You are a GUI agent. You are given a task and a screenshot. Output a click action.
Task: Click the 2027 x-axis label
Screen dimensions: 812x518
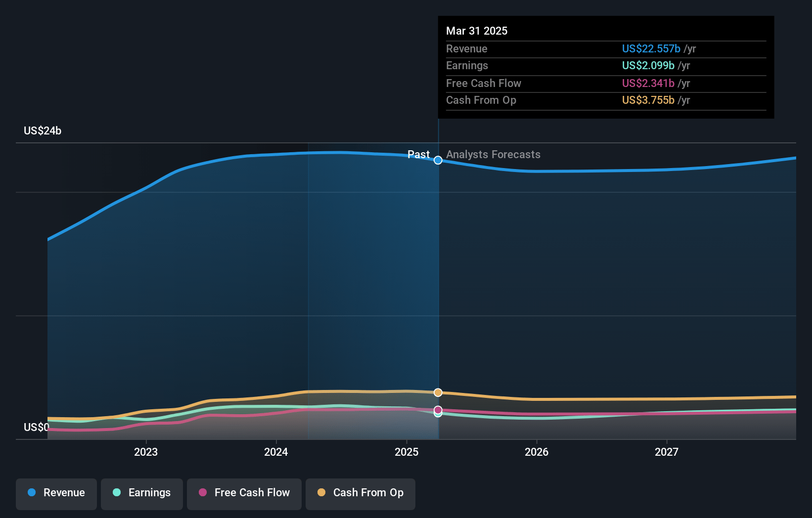pyautogui.click(x=667, y=452)
